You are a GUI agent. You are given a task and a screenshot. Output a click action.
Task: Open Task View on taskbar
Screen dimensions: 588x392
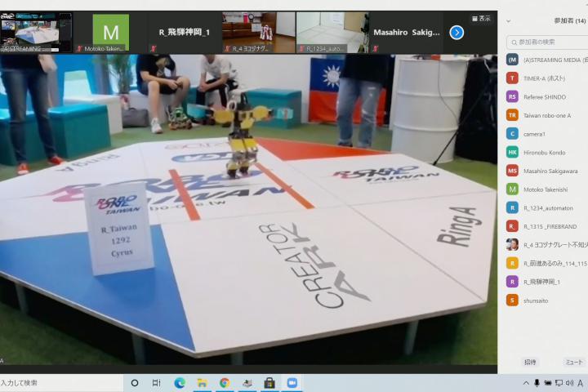(156, 383)
